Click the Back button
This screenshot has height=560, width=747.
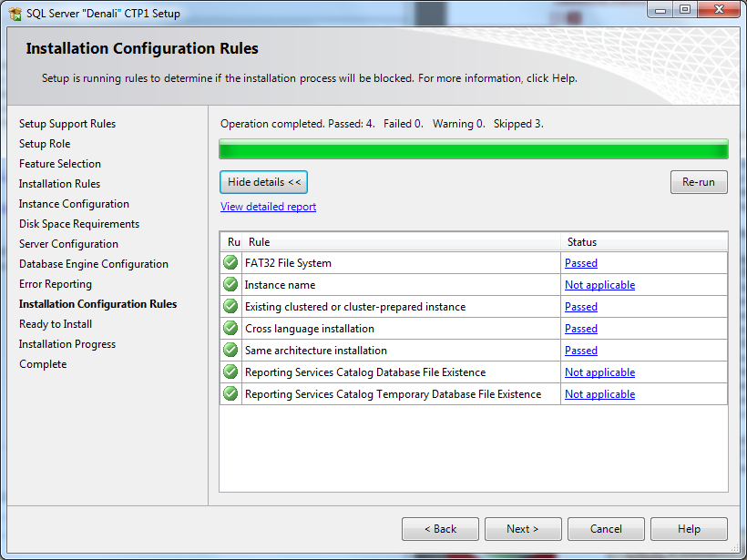(x=440, y=529)
